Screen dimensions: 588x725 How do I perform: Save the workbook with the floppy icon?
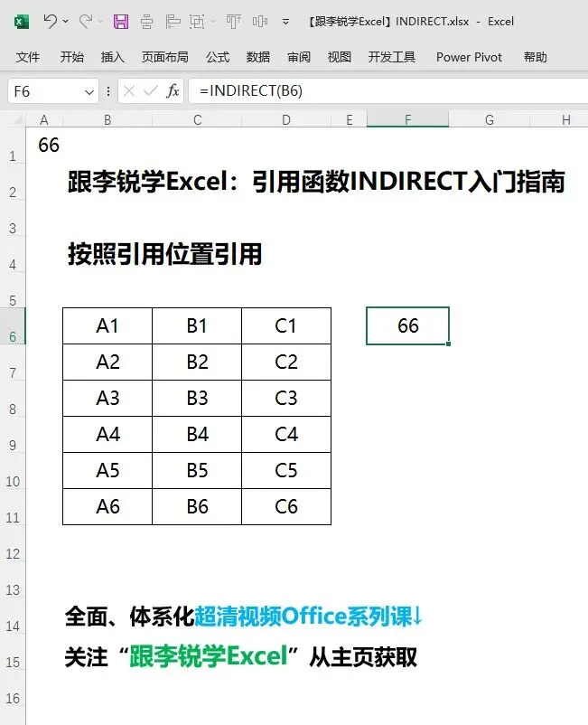121,22
